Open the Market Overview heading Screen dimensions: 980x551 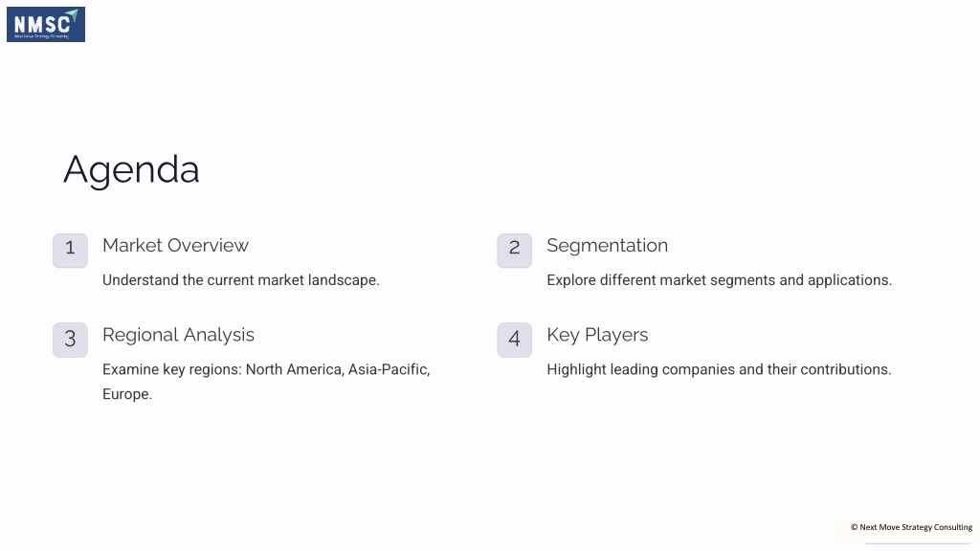point(176,245)
